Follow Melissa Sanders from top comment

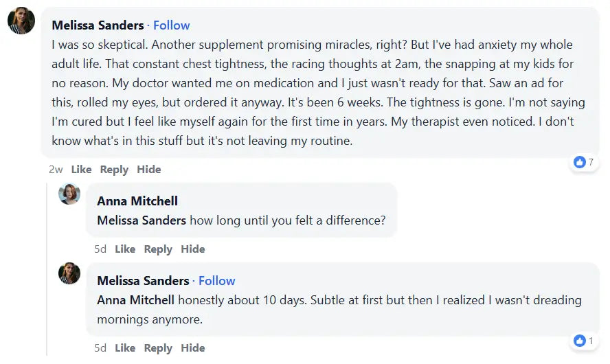tap(171, 25)
